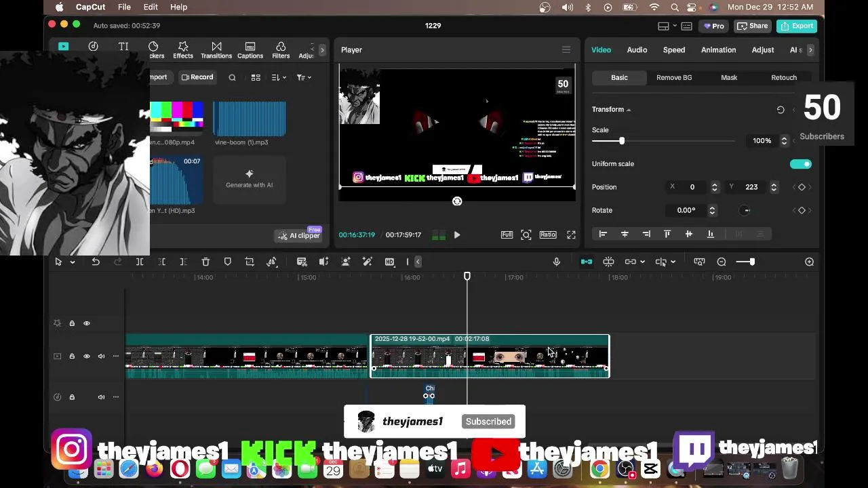This screenshot has height=488, width=868.
Task: Open selection tool dropdown arrow
Action: point(72,262)
